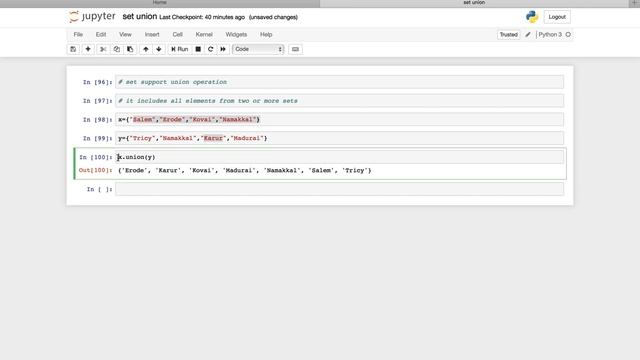Open the Edit menu
The width and height of the screenshot is (640, 360).
pos(101,35)
